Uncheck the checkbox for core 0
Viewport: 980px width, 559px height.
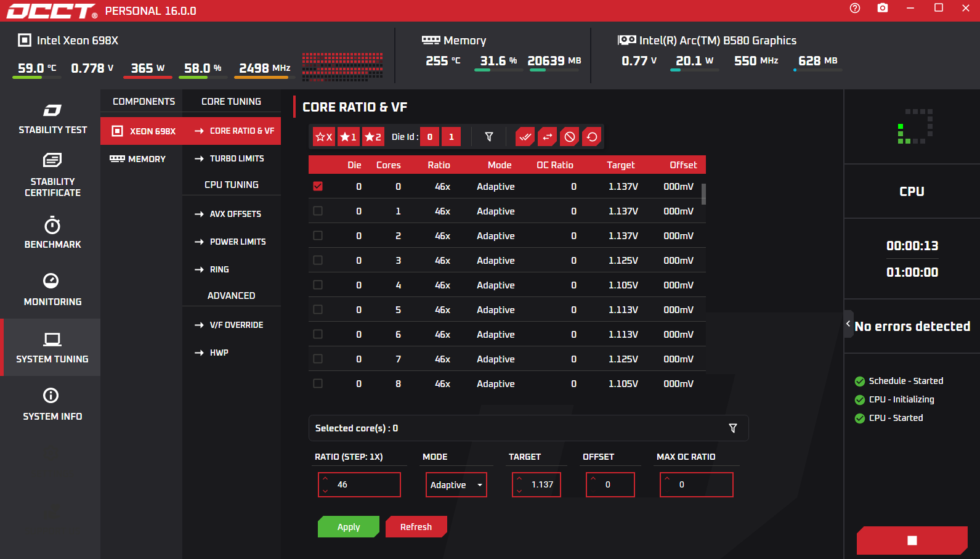[x=318, y=186]
